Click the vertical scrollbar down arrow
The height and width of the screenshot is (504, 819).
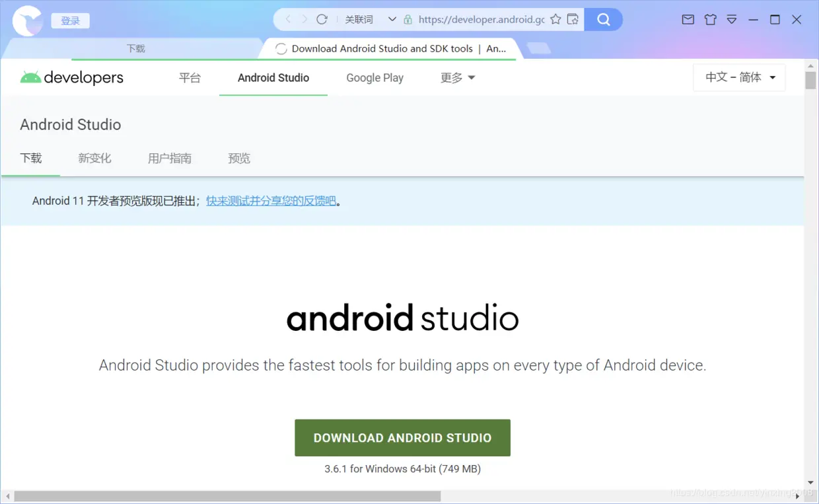pos(810,484)
